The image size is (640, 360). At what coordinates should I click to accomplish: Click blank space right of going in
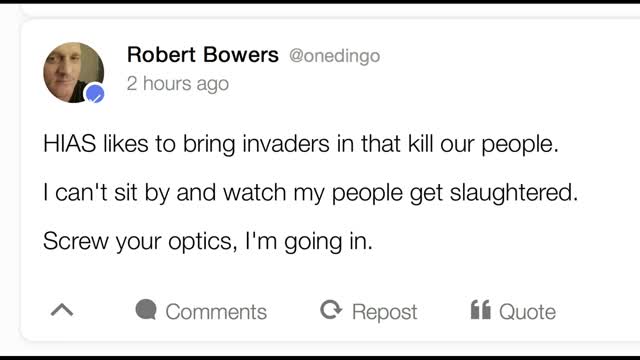tap(490, 241)
